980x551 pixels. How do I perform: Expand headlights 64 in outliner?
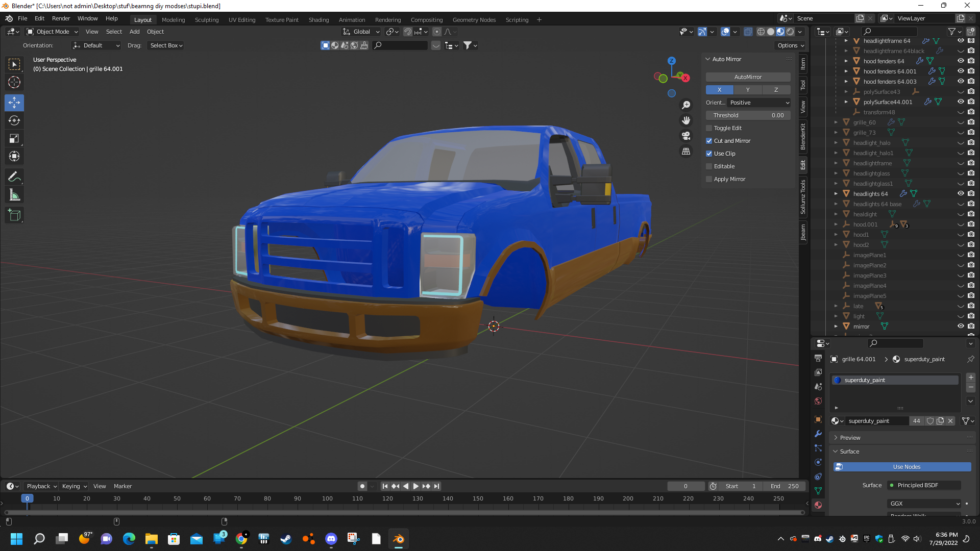click(836, 194)
